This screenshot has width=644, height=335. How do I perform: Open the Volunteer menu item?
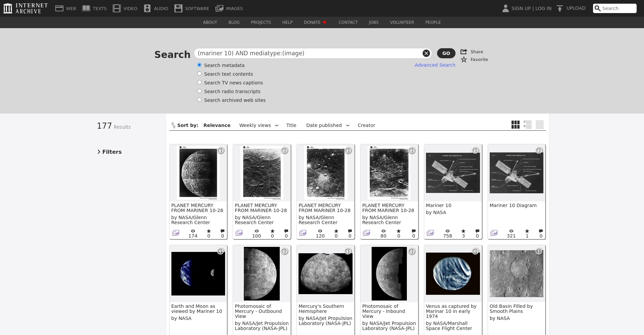click(402, 22)
